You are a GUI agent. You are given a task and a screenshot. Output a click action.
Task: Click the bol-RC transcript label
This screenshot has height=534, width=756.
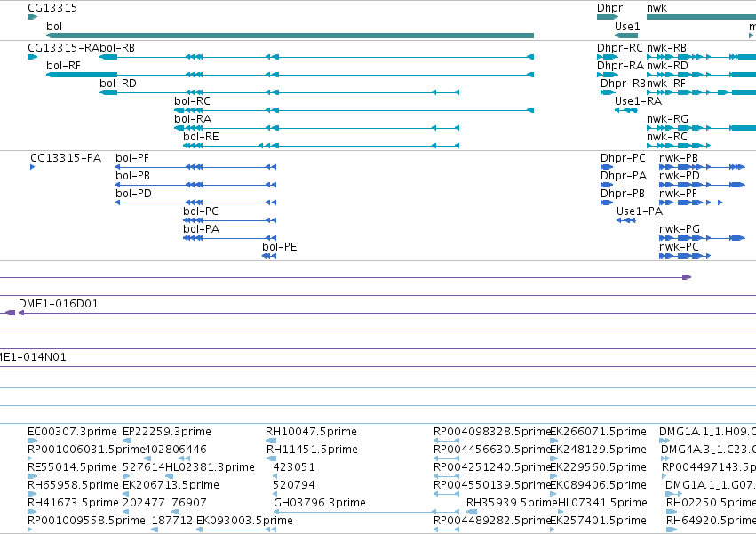[193, 101]
